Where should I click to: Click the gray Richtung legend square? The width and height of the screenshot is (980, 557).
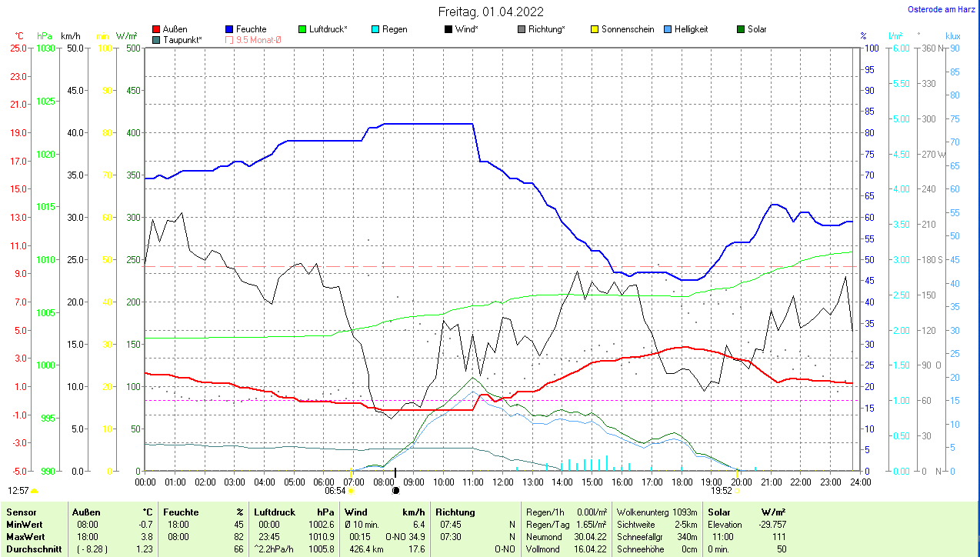[522, 29]
